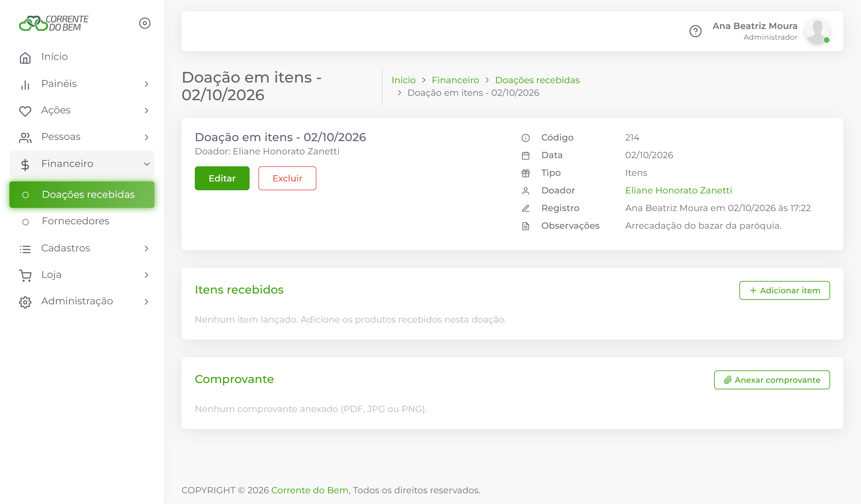Viewport: 861px width, 504px height.
Task: Expand the Painéis chevron arrow
Action: [x=147, y=84]
